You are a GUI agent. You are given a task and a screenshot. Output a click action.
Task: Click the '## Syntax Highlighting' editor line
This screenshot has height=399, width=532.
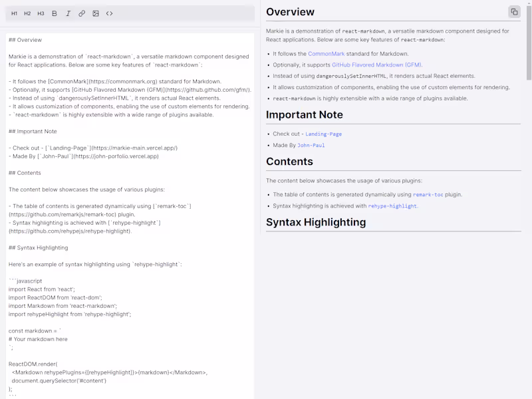tap(38, 247)
